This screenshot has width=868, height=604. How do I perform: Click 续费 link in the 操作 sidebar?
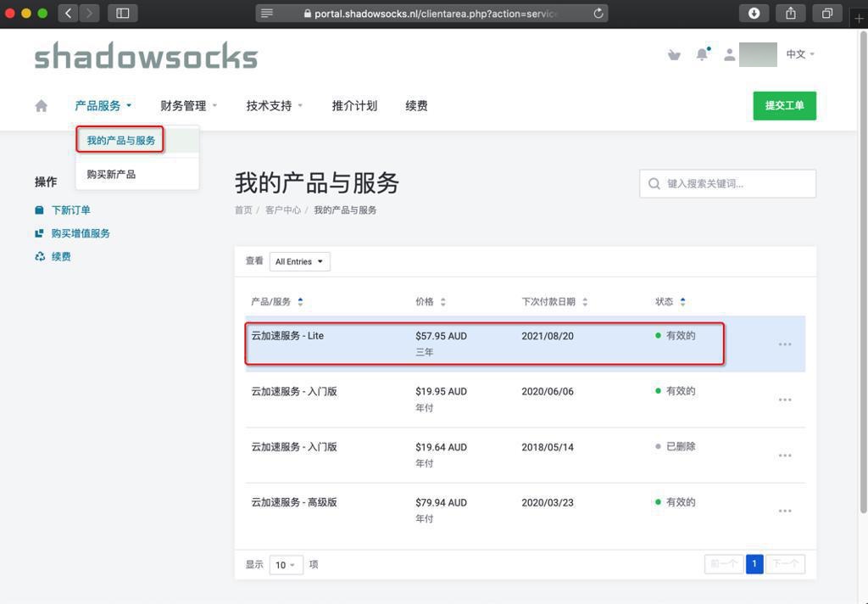pos(61,256)
